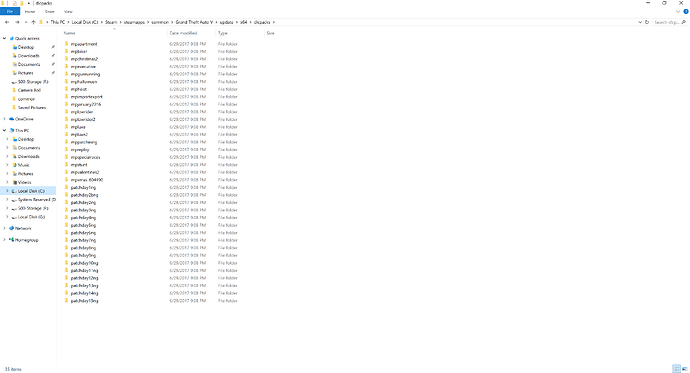Screen dimensions: 690x373
Task: Click the Forward navigation arrow
Action: [17, 22]
